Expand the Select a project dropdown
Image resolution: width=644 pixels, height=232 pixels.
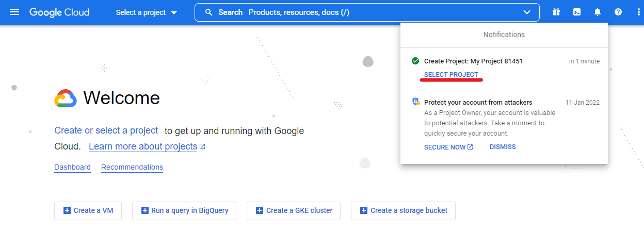(x=146, y=12)
